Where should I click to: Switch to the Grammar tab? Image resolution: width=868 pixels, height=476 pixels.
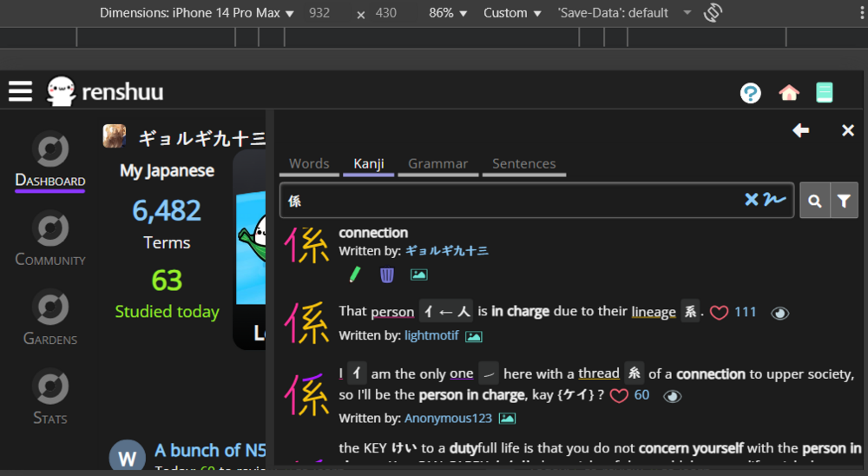tap(437, 163)
